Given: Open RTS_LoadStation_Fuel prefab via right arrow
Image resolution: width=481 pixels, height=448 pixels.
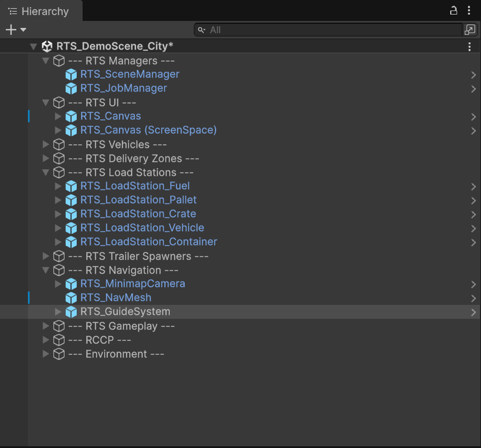Looking at the screenshot, I should [473, 187].
